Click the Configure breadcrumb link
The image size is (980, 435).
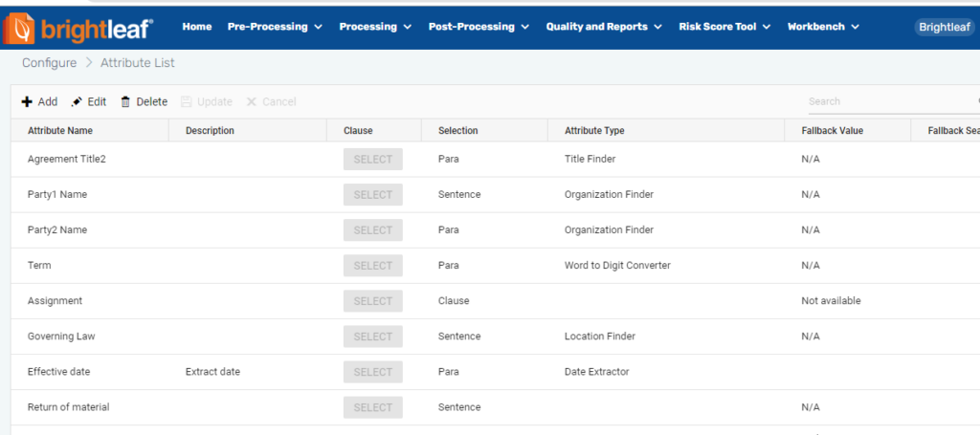point(49,63)
